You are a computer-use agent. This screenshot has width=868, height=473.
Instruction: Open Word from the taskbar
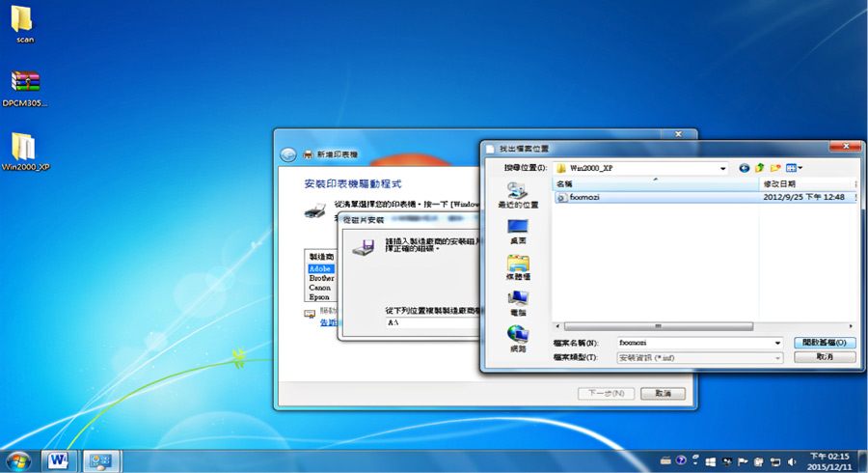(58, 460)
